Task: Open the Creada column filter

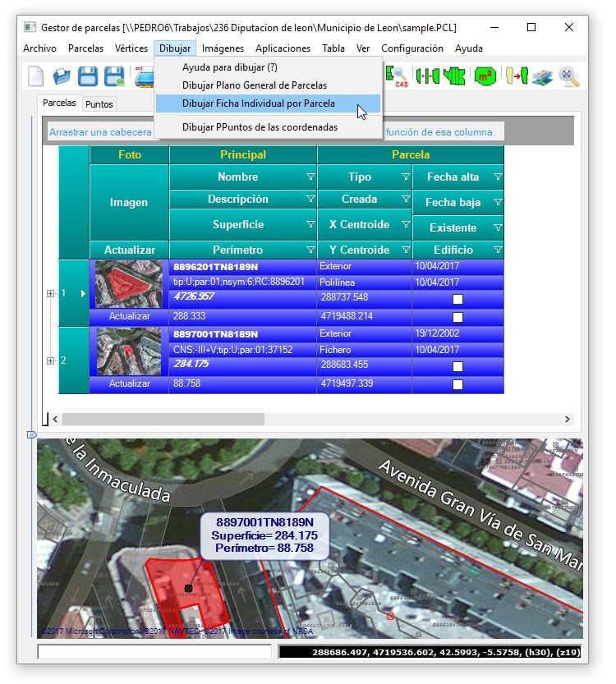Action: (406, 199)
